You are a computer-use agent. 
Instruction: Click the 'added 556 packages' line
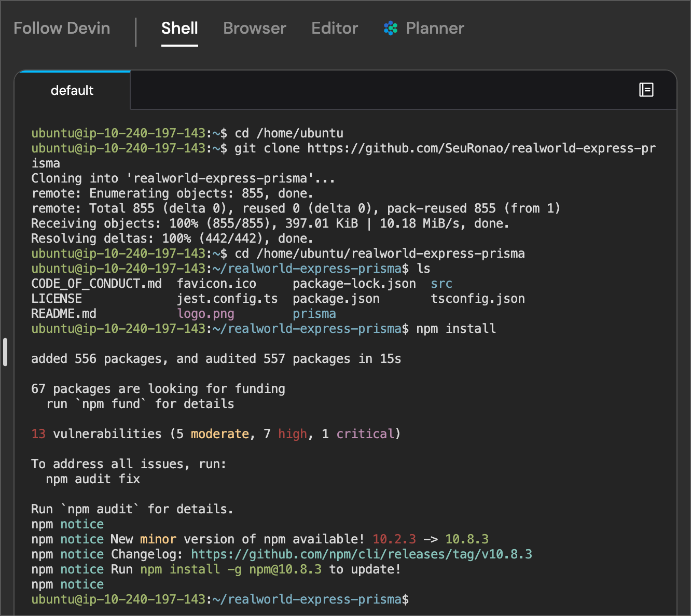(216, 359)
